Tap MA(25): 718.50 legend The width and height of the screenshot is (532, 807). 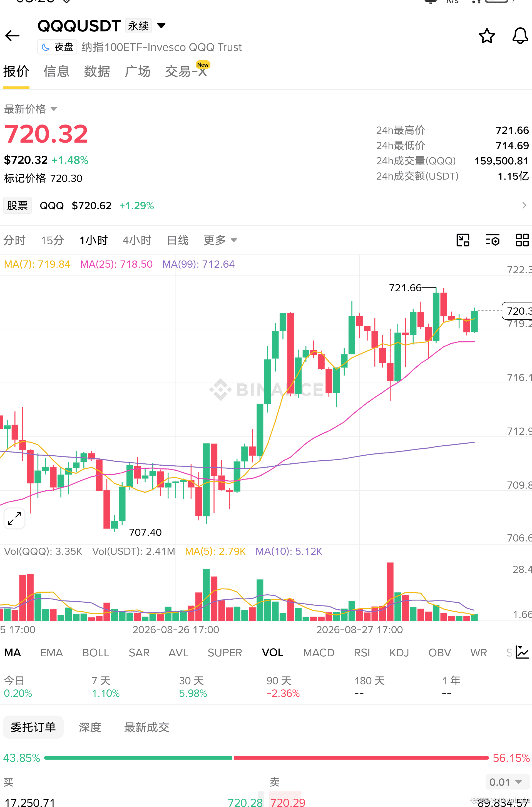tap(116, 264)
